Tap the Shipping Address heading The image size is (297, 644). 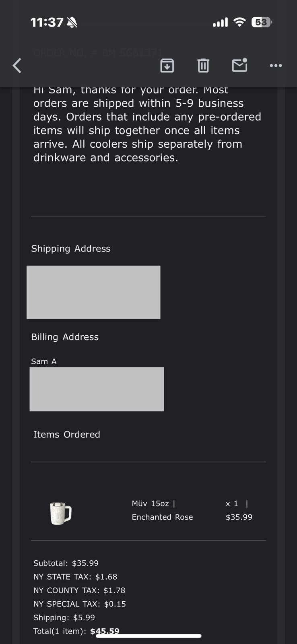click(71, 249)
